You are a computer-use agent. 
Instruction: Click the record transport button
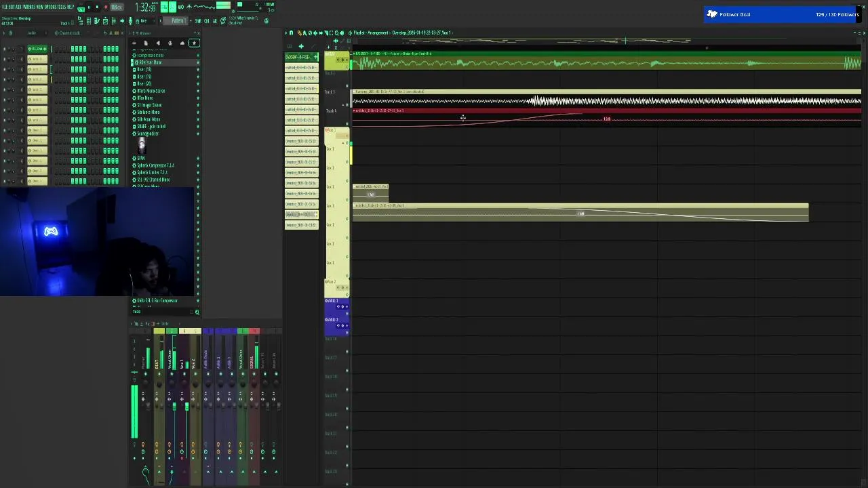tap(106, 7)
